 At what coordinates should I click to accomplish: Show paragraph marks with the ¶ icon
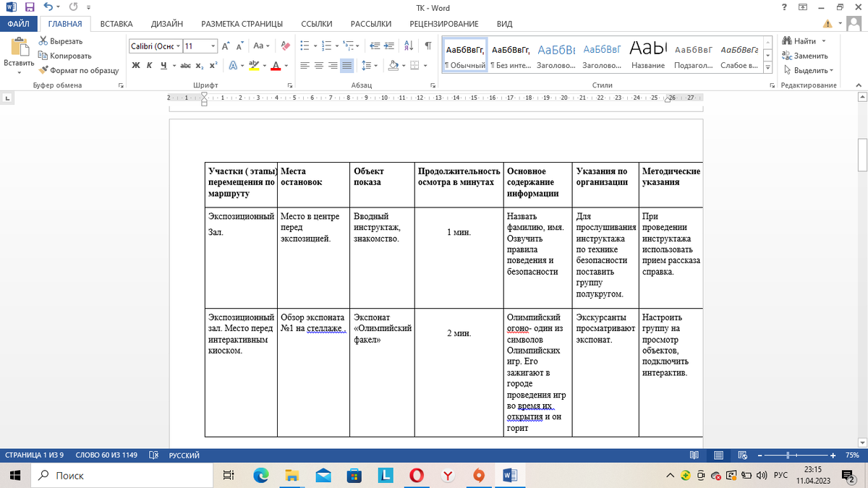click(x=428, y=46)
